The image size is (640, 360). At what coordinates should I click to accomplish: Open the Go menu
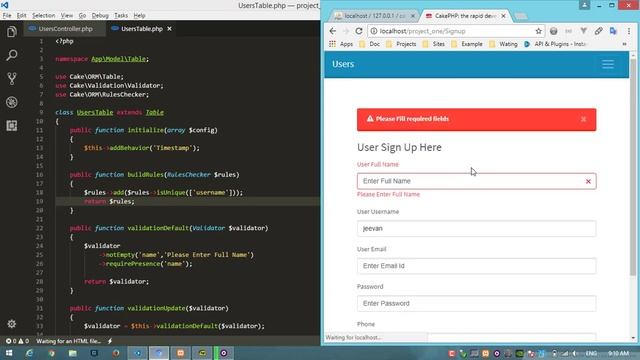82,16
